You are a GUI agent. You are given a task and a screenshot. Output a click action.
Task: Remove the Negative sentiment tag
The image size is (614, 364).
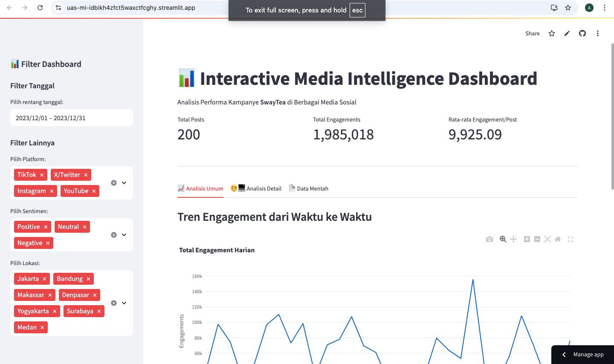48,243
